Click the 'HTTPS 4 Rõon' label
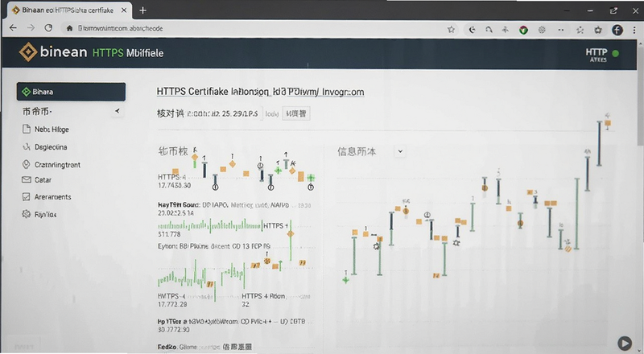The height and width of the screenshot is (354, 644). tap(263, 296)
